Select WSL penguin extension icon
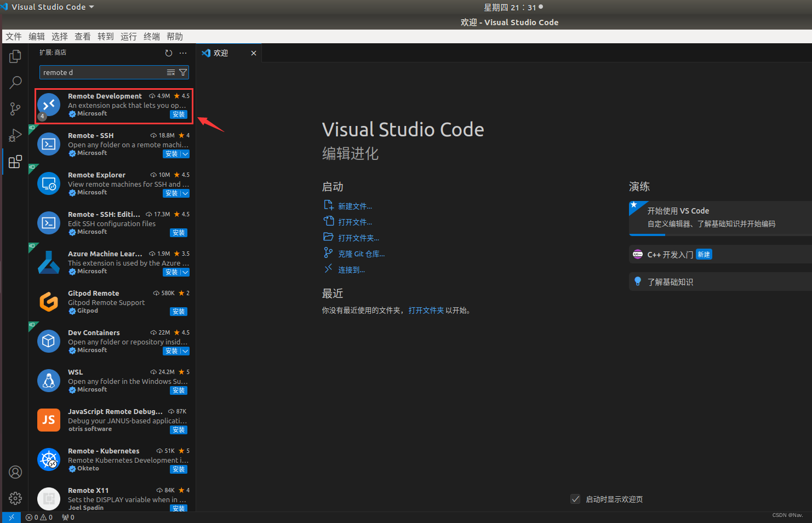The width and height of the screenshot is (812, 523). point(49,381)
